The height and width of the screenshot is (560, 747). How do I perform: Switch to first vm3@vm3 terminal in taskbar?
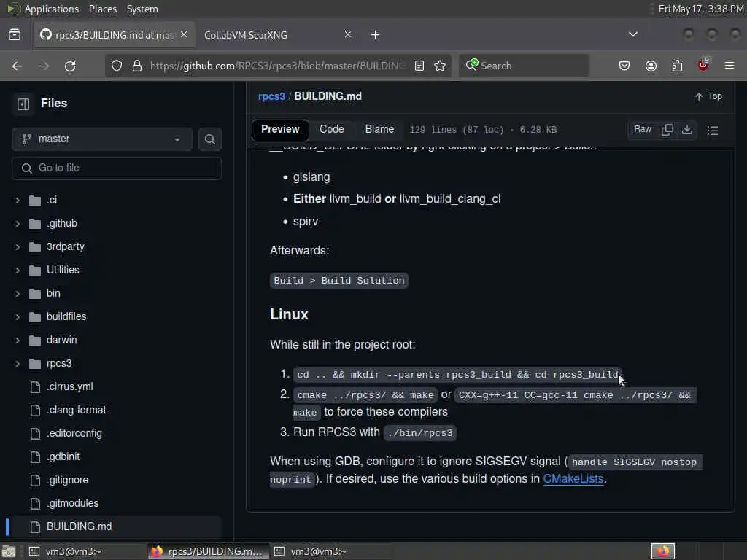[86, 551]
